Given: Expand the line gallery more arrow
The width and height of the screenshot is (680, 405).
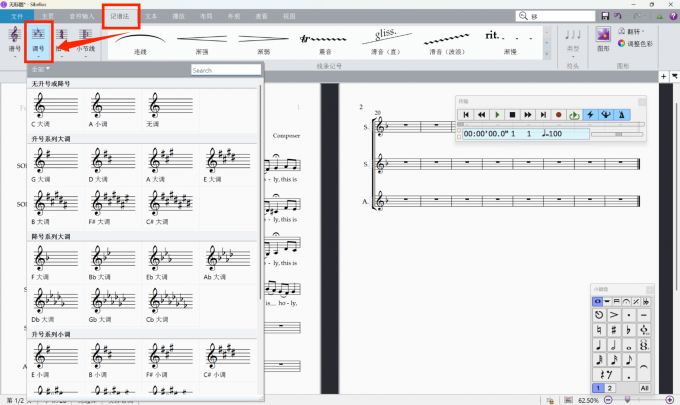Looking at the screenshot, I should tap(546, 54).
